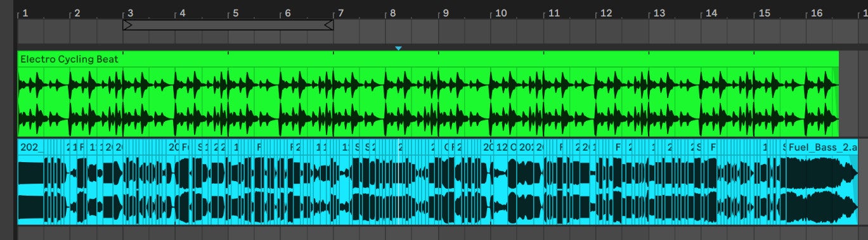Image resolution: width=868 pixels, height=240 pixels.
Task: Click bar 10 on the beat-time ruler
Action: tap(500, 13)
